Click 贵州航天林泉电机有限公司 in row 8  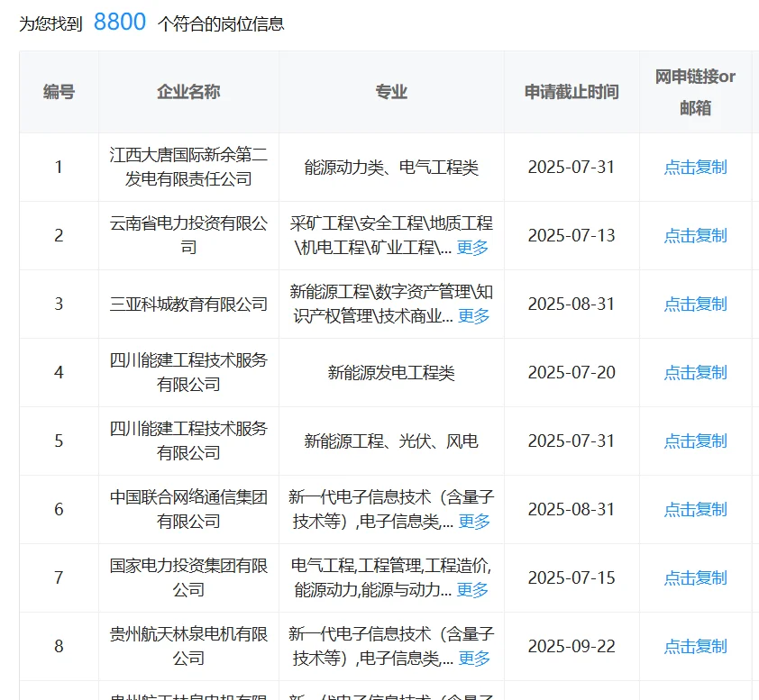click(x=188, y=646)
